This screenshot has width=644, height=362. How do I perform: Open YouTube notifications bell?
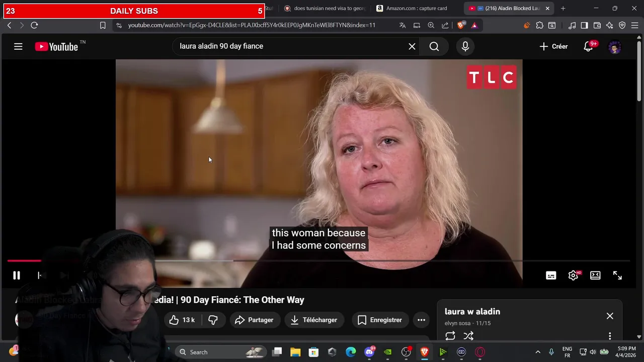coord(589,46)
